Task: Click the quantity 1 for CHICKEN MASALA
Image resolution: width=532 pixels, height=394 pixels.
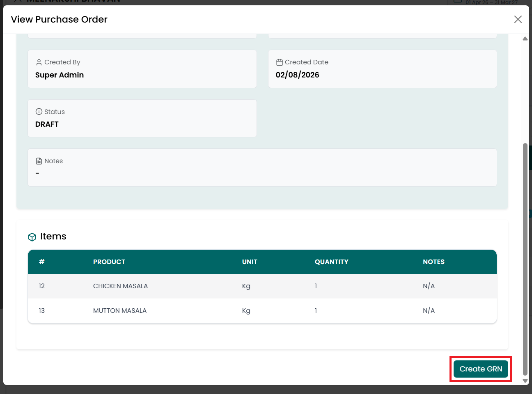Action: pyautogui.click(x=316, y=286)
